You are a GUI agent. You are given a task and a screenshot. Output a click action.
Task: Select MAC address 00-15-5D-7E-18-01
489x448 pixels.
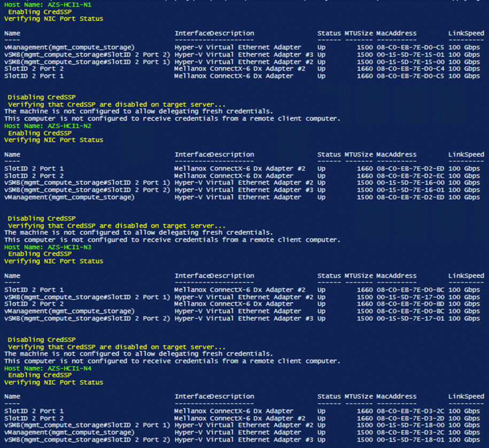(410, 439)
